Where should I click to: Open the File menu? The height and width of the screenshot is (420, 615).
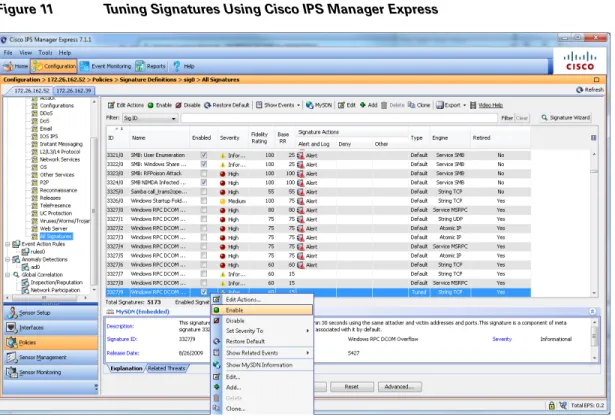tap(8, 53)
